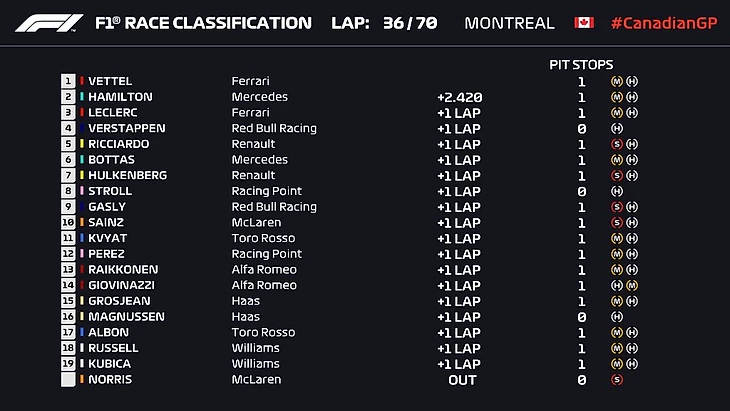
Task: Click the position 1 number box
Action: [68, 81]
